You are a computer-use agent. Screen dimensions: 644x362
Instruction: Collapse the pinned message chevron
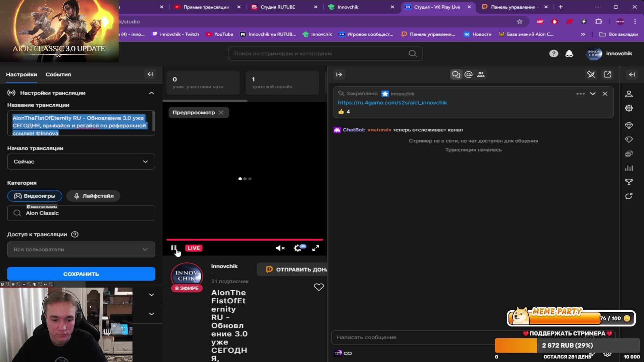tap(593, 94)
